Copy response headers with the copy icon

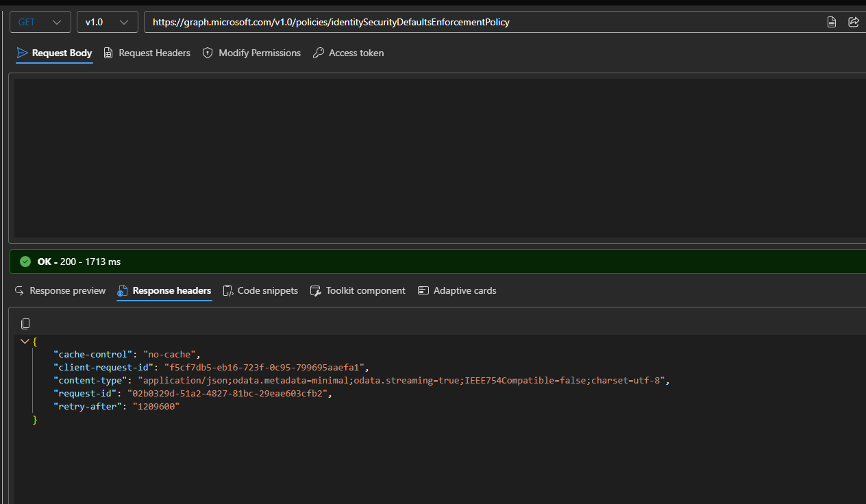(x=25, y=323)
